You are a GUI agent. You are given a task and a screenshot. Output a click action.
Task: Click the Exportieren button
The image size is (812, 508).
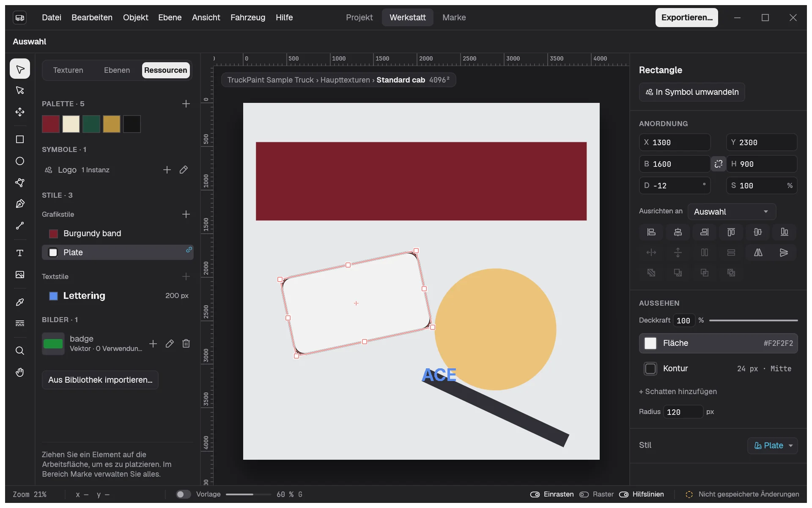pyautogui.click(x=687, y=17)
